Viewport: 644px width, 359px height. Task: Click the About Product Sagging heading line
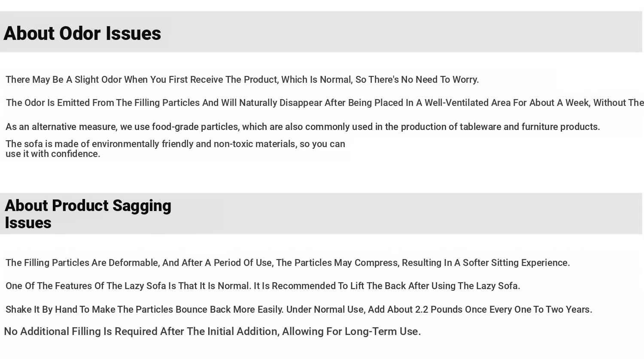(x=88, y=205)
